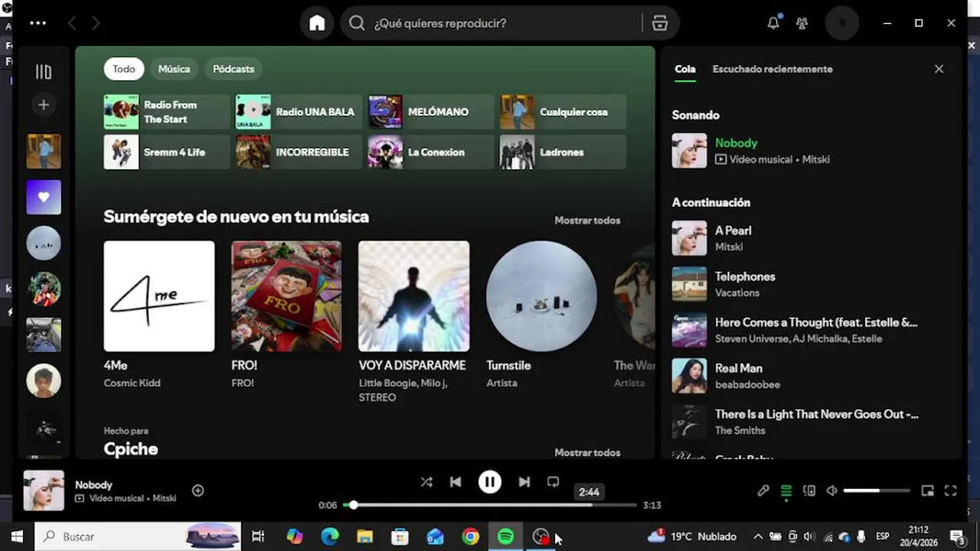Switch to the Cola tab
Viewport: 980px width, 551px height.
pos(685,69)
